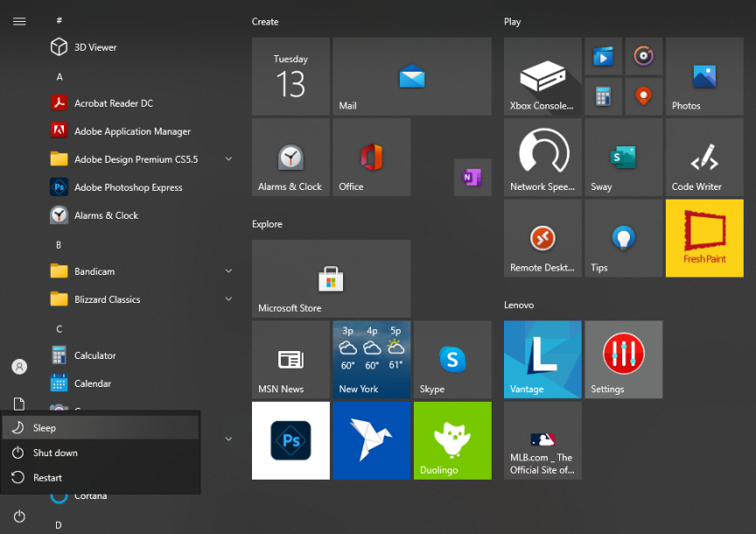Click the hamburger menu button at the top left
Image resolution: width=756 pixels, height=534 pixels.
tap(19, 22)
